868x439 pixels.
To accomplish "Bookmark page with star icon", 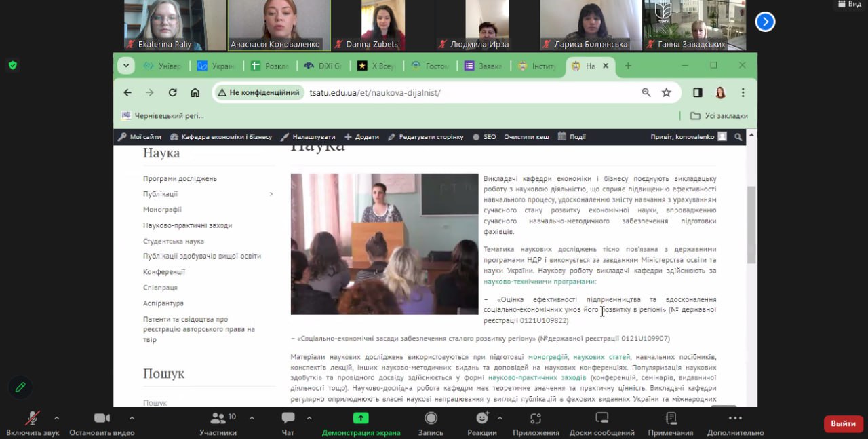I will [667, 92].
